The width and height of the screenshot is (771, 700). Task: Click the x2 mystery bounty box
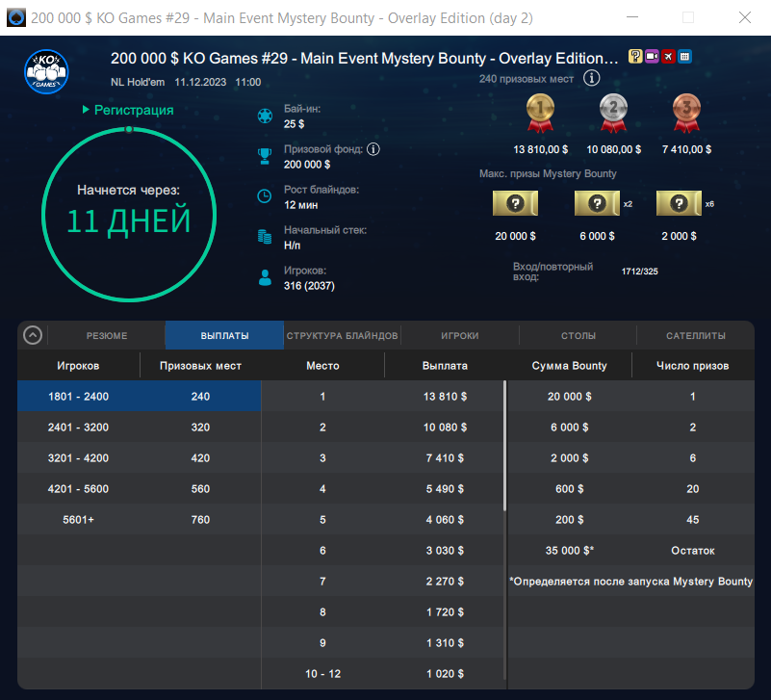(597, 203)
